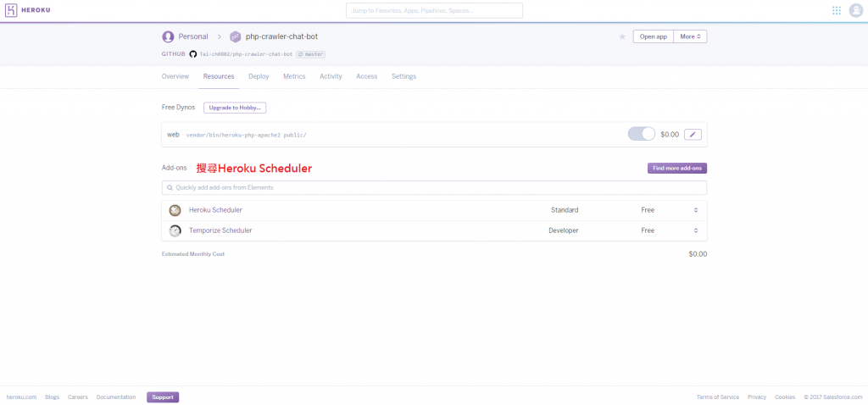Click the Free price in Temporize Scheduler row

(x=648, y=230)
